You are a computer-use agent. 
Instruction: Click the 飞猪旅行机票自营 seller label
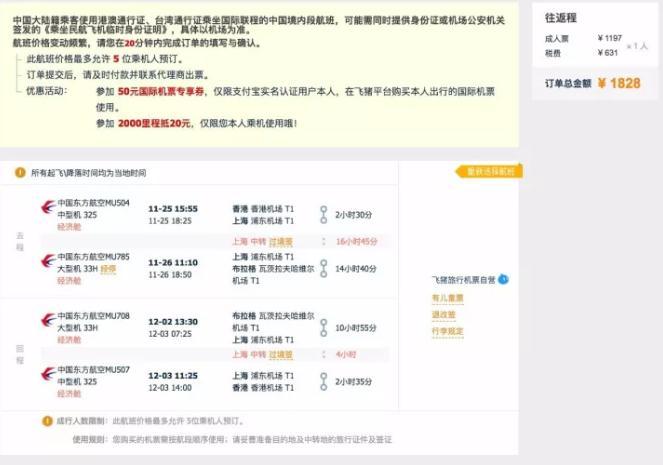(x=463, y=279)
